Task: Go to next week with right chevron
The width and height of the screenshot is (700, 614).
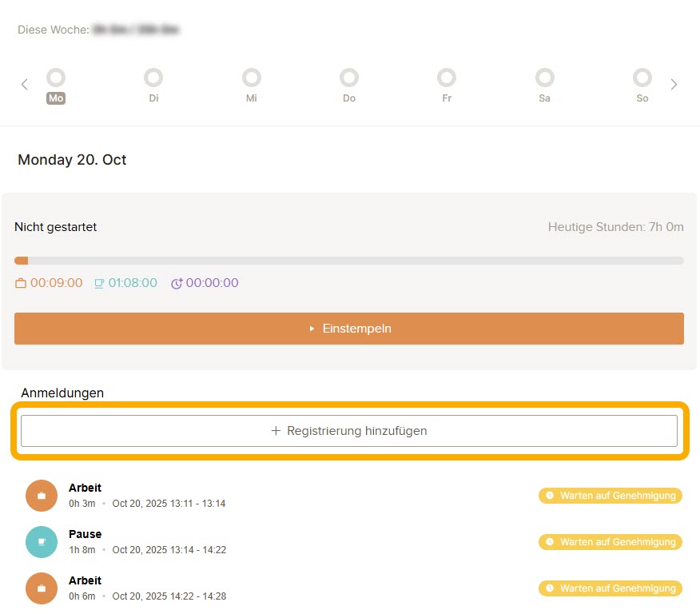Action: coord(674,84)
